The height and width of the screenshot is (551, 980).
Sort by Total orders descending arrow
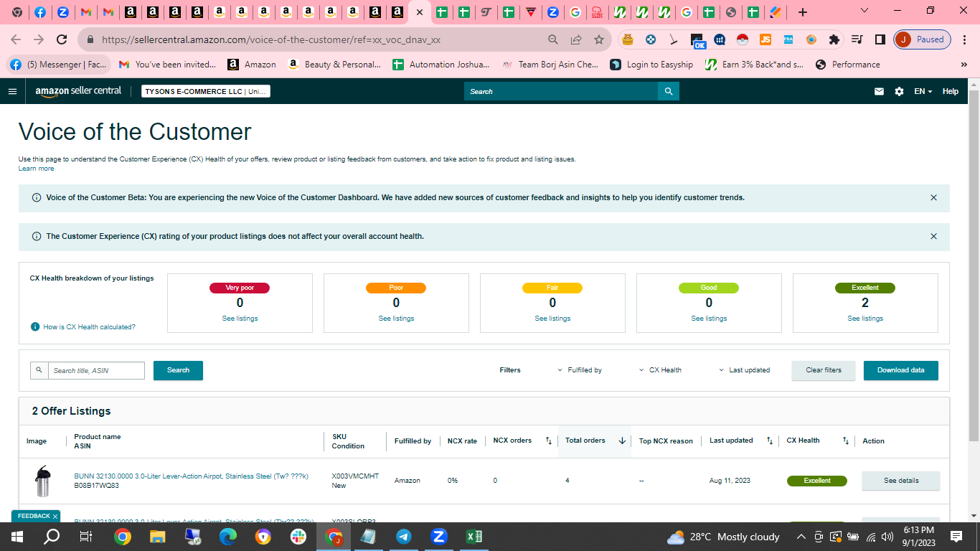622,441
